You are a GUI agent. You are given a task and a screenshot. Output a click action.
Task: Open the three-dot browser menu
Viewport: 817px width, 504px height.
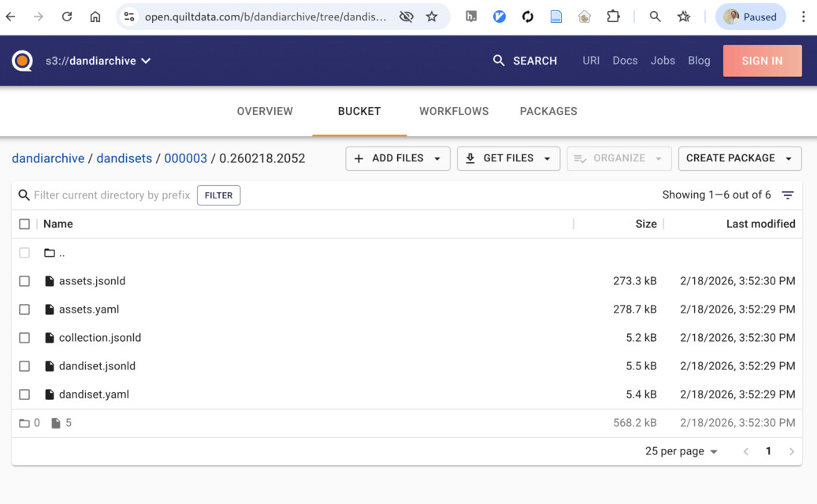804,17
